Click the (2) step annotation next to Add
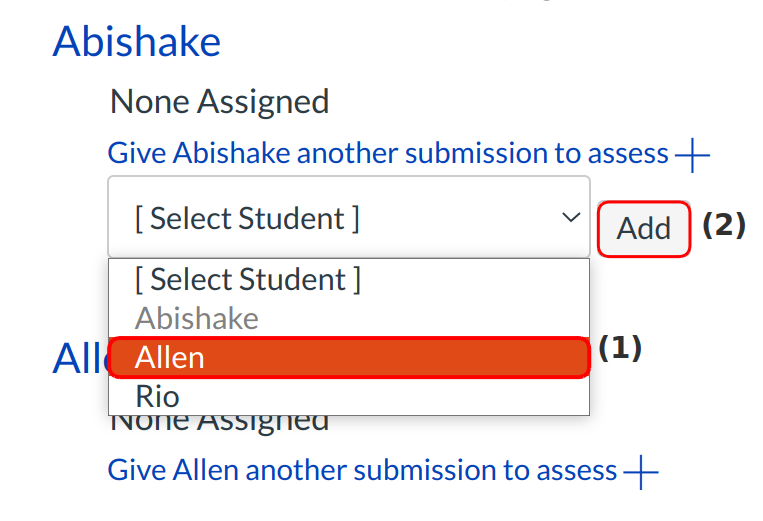This screenshot has height=521, width=763. 724,225
